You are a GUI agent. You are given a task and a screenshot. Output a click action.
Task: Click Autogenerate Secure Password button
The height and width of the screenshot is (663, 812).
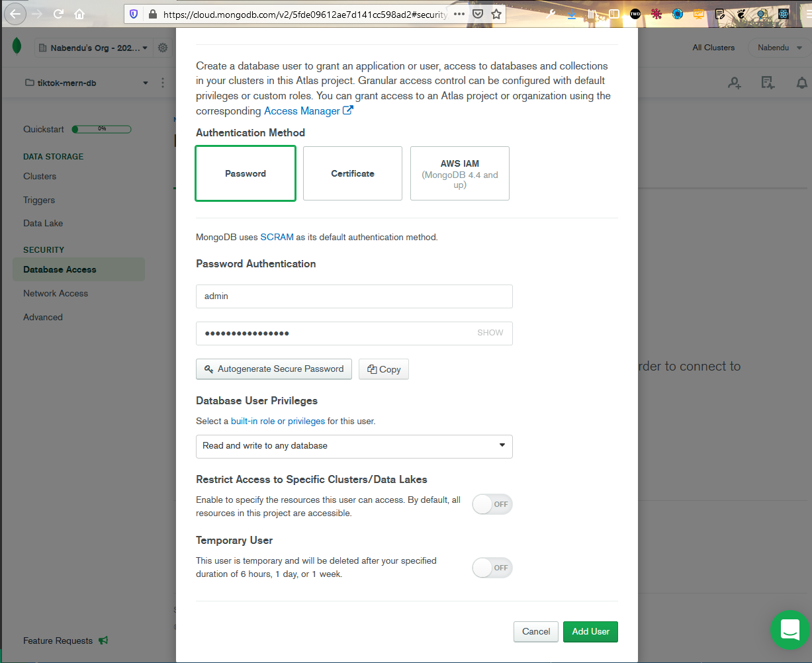pyautogui.click(x=274, y=369)
